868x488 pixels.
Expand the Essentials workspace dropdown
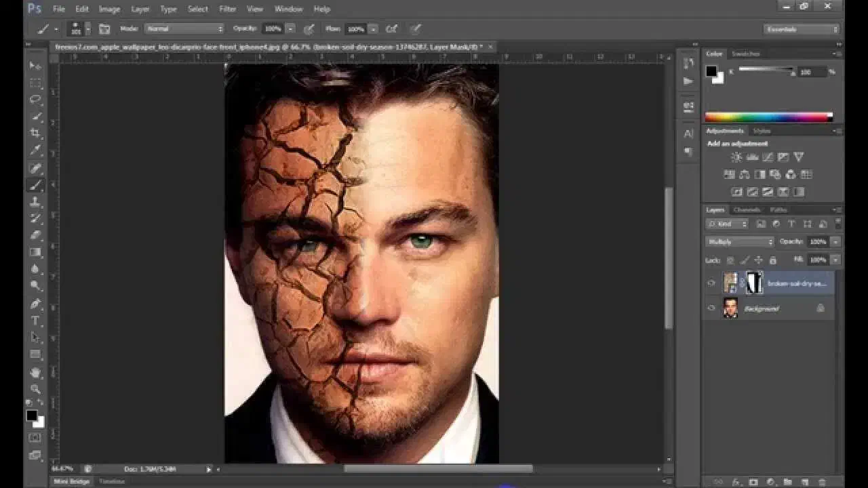tap(801, 29)
